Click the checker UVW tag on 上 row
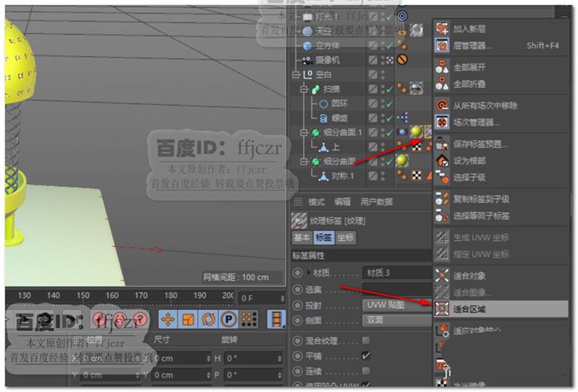The width and height of the screenshot is (578, 392). [417, 147]
